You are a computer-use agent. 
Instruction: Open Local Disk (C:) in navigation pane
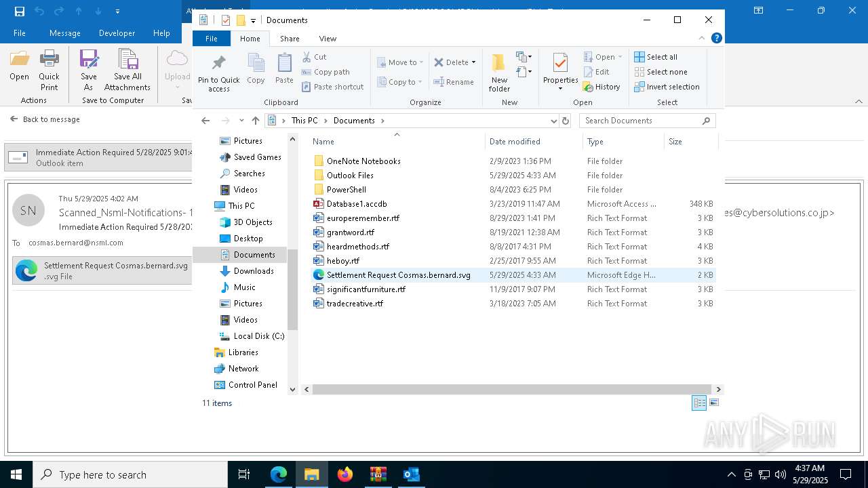252,336
